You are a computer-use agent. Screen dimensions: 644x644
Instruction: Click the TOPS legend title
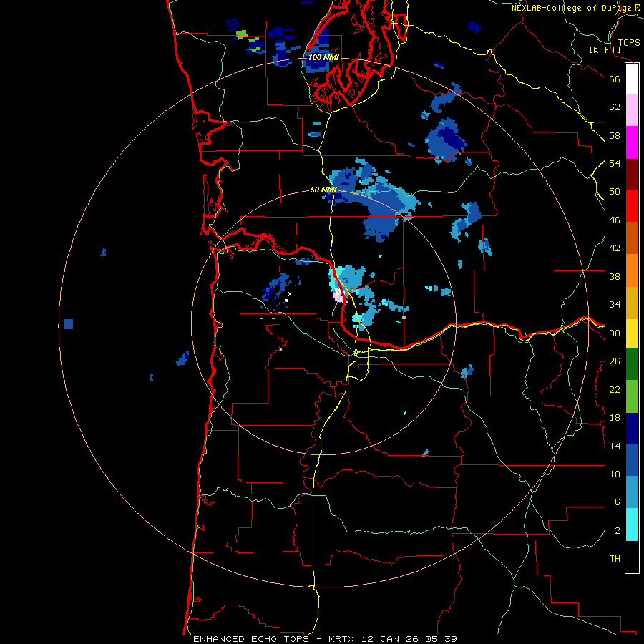point(629,43)
